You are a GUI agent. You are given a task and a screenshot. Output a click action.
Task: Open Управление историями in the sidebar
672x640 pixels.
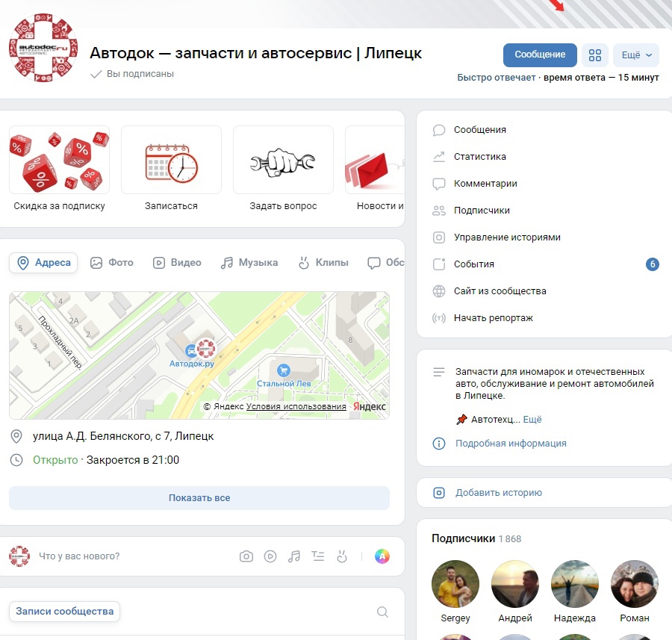(x=544, y=237)
